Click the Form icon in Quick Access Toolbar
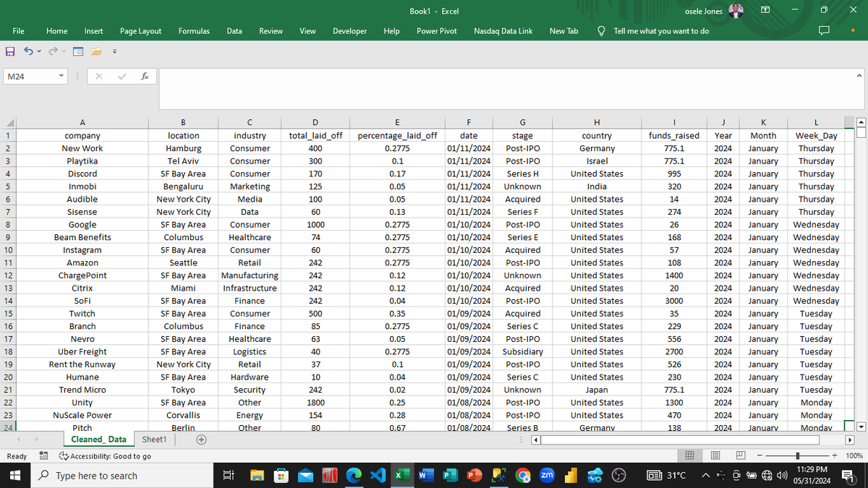 pos(78,52)
